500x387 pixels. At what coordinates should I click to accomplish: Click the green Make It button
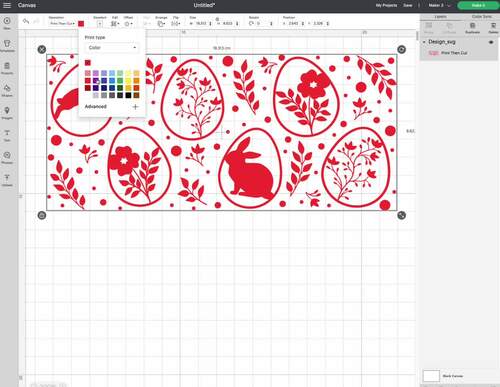[478, 5]
